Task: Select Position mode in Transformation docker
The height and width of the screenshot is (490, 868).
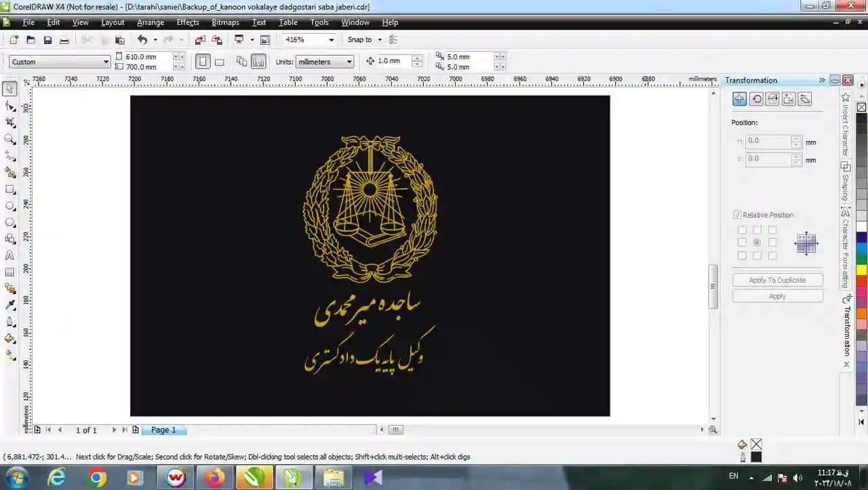Action: 740,99
